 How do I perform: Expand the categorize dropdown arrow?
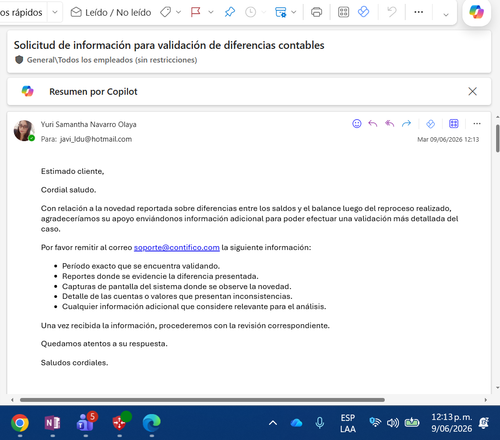point(178,12)
